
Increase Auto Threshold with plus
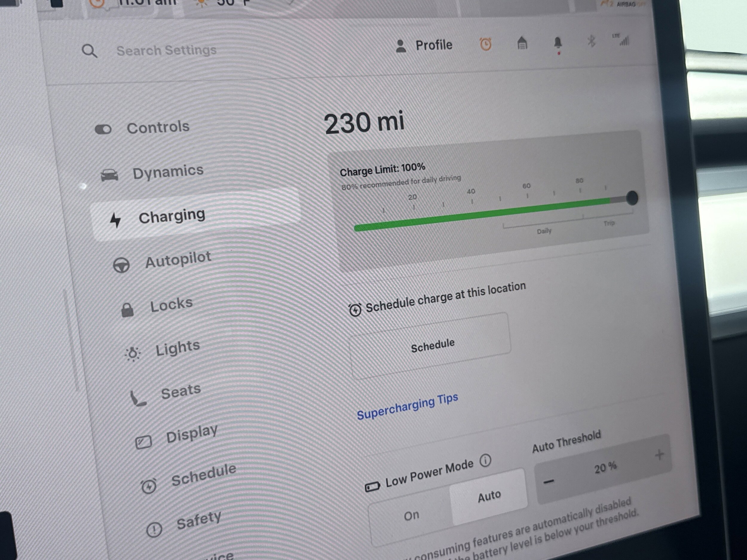coord(659,455)
